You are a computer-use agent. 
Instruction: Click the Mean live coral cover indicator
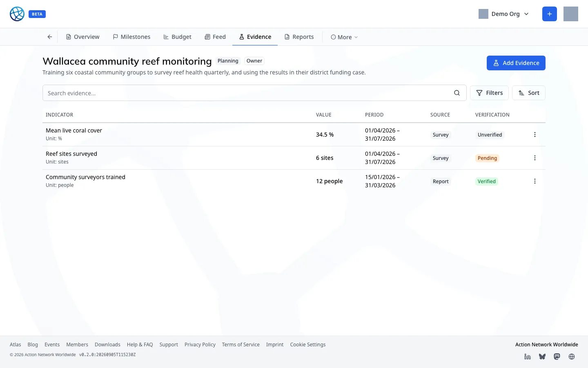[74, 130]
